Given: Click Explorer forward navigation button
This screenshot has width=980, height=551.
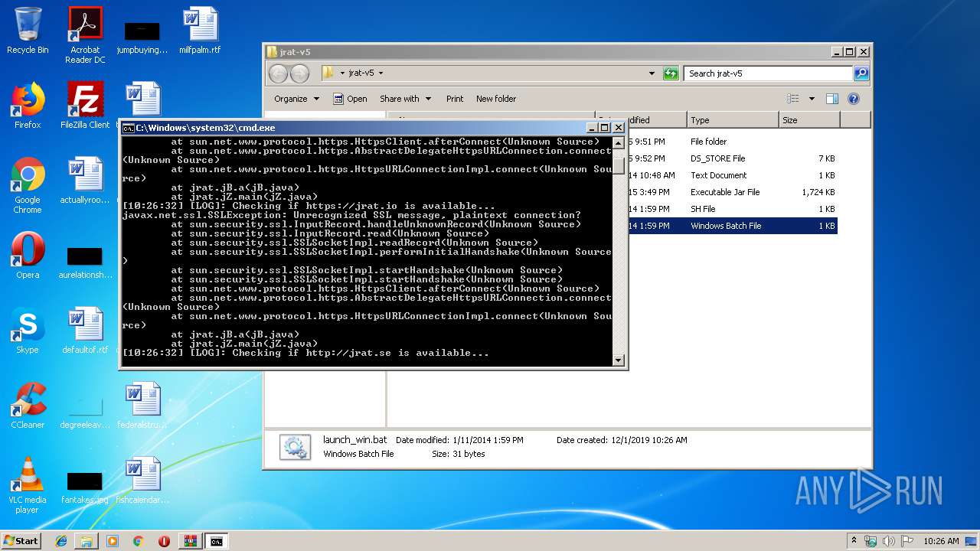Looking at the screenshot, I should (x=299, y=73).
